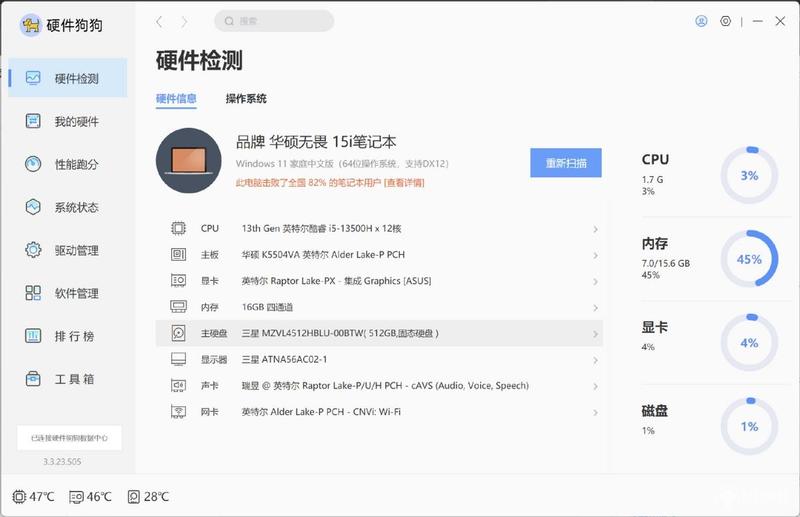Expand the CPU row chevron
The width and height of the screenshot is (800, 517).
595,229
